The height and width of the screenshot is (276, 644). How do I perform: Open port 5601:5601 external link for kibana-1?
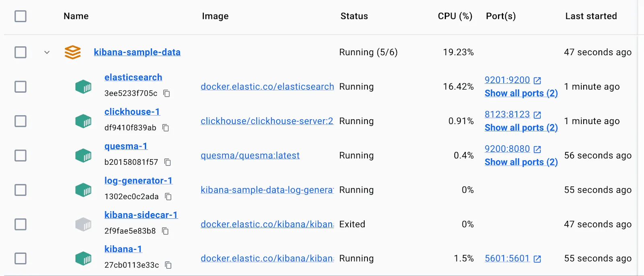(537, 258)
